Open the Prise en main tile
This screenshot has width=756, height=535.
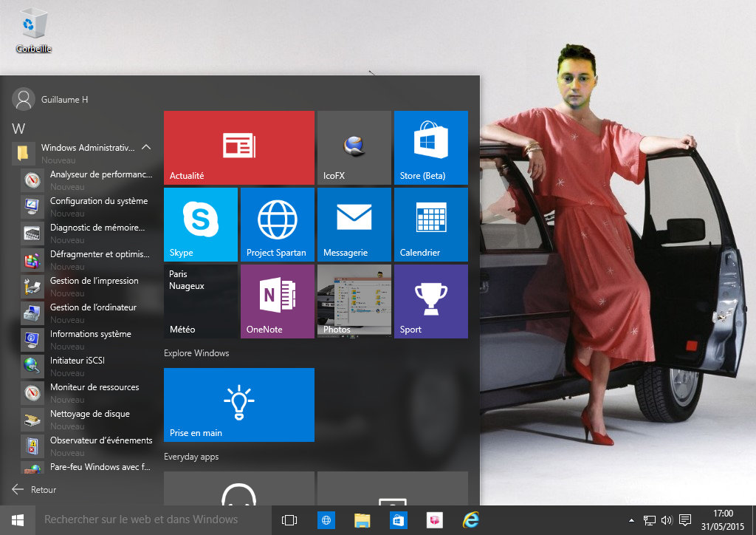[x=238, y=405]
